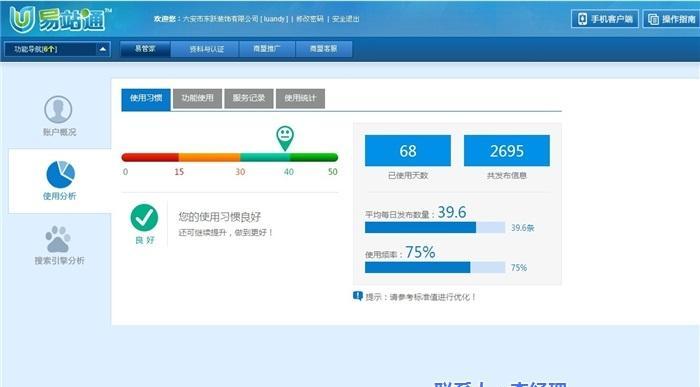Click the phone icon in 手机客户端
The image size is (700, 387).
pyautogui.click(x=582, y=19)
